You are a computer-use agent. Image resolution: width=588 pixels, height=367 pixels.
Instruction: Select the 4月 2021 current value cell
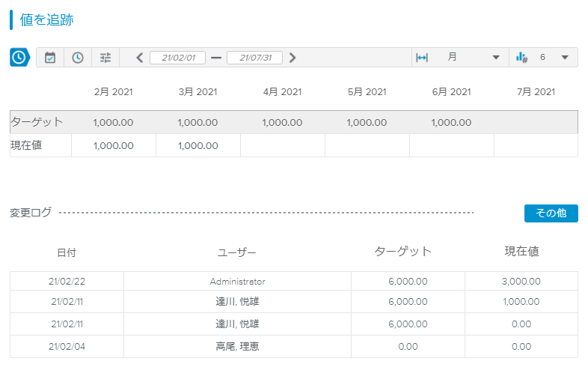[282, 145]
